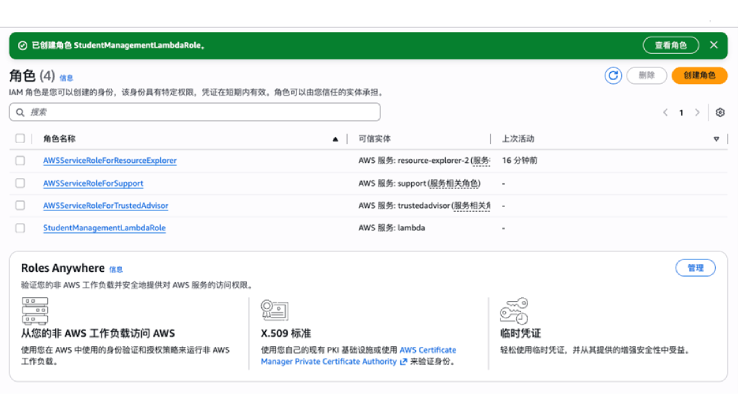The image size is (739, 415).
Task: Click the search magnifier icon
Action: coord(21,112)
